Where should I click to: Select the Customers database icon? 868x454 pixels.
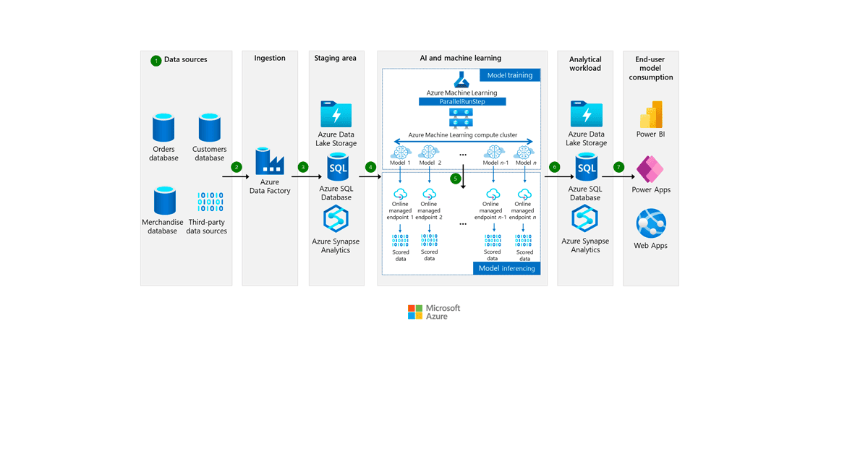click(210, 127)
